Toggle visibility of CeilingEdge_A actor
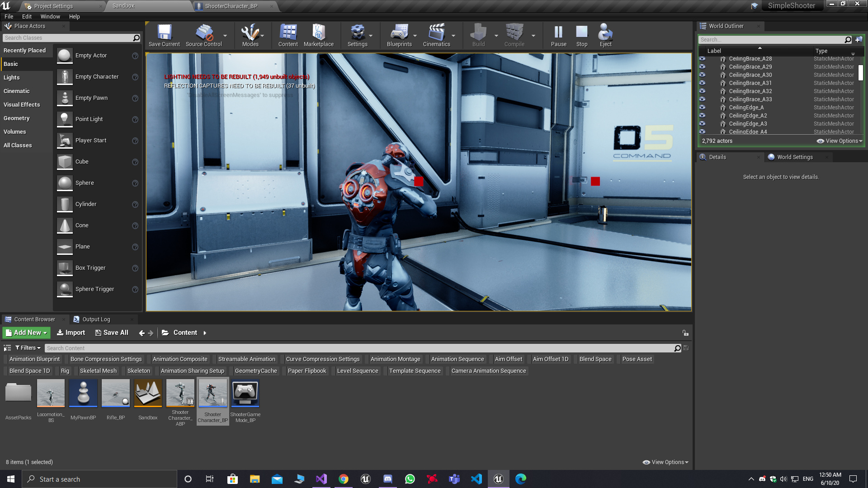Viewport: 868px width, 488px height. pyautogui.click(x=703, y=108)
